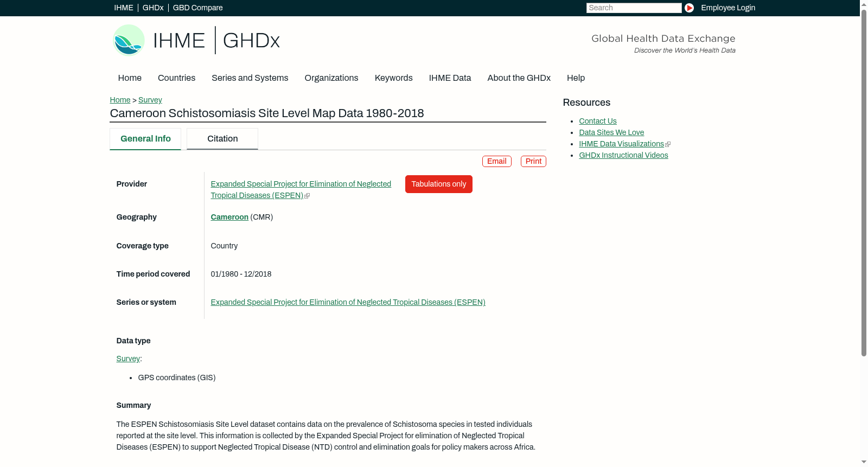Go to Home in main menu
Screen dimensions: 868x467
point(130,78)
